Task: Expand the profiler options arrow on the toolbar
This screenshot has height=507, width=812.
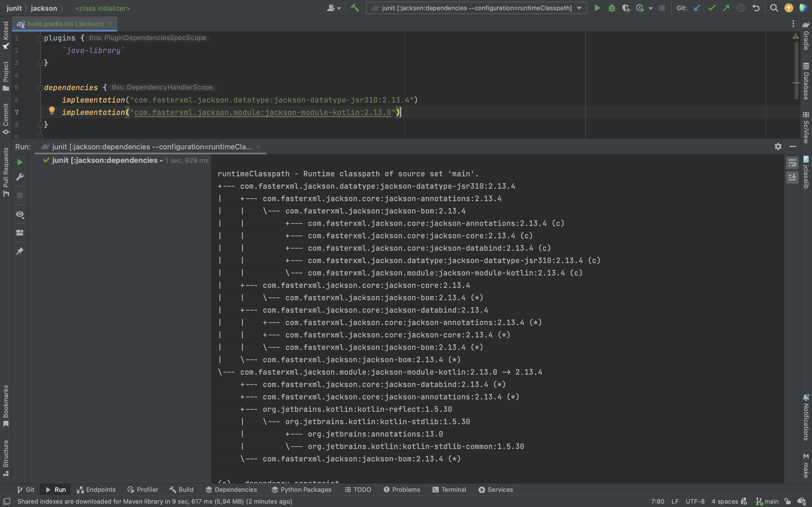Action: tap(650, 8)
